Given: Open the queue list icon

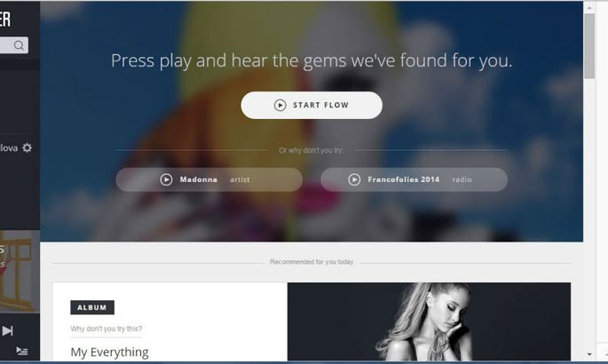Looking at the screenshot, I should (22, 352).
